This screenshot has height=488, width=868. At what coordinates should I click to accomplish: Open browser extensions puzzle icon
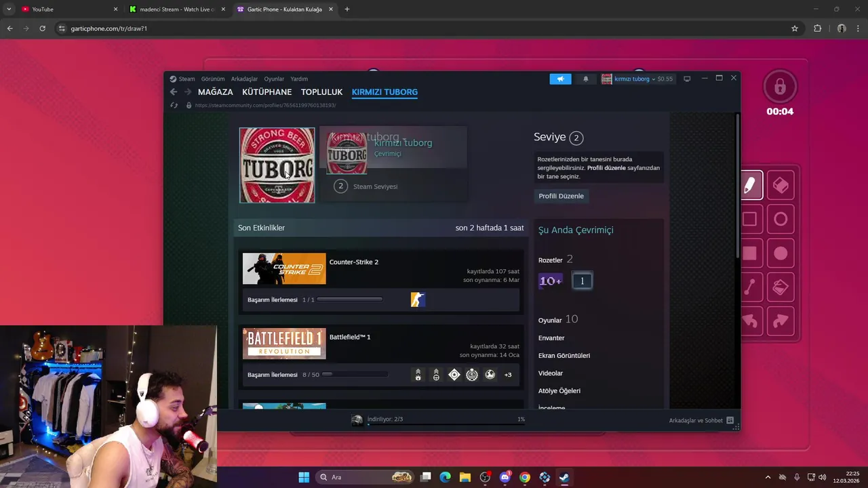click(817, 28)
